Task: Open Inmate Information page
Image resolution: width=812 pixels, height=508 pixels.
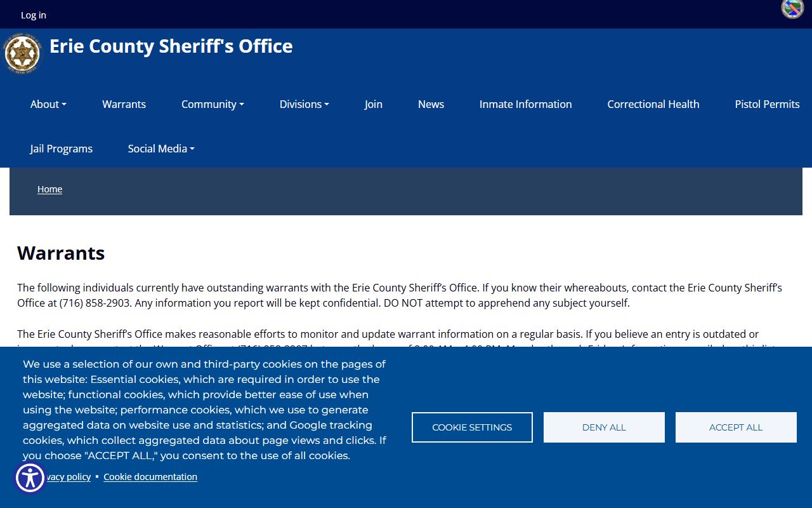Action: click(526, 104)
